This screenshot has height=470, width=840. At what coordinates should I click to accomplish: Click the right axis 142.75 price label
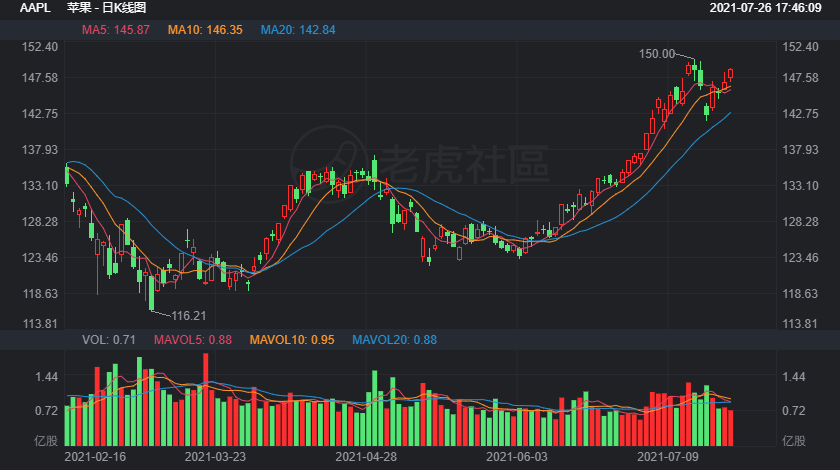point(800,114)
